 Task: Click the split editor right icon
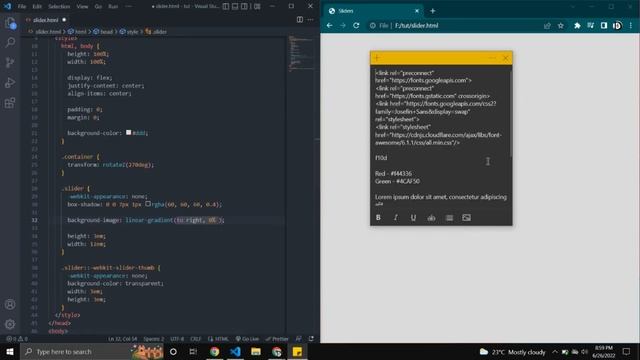point(300,20)
